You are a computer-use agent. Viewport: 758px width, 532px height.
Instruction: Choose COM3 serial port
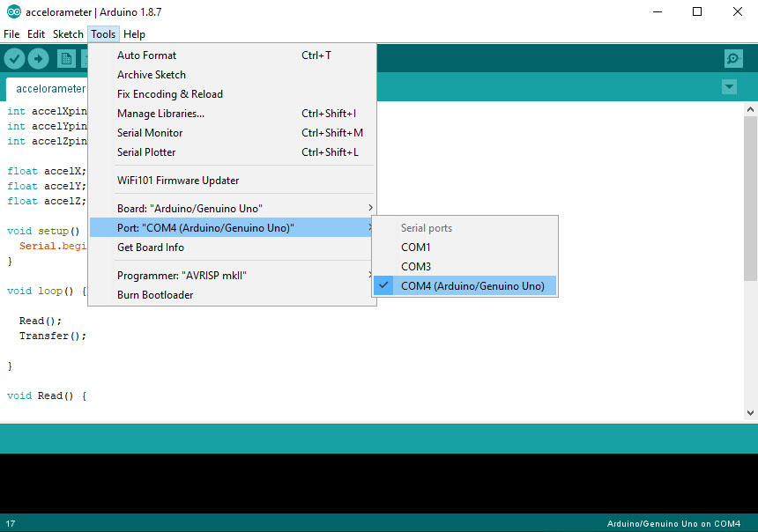click(416, 267)
